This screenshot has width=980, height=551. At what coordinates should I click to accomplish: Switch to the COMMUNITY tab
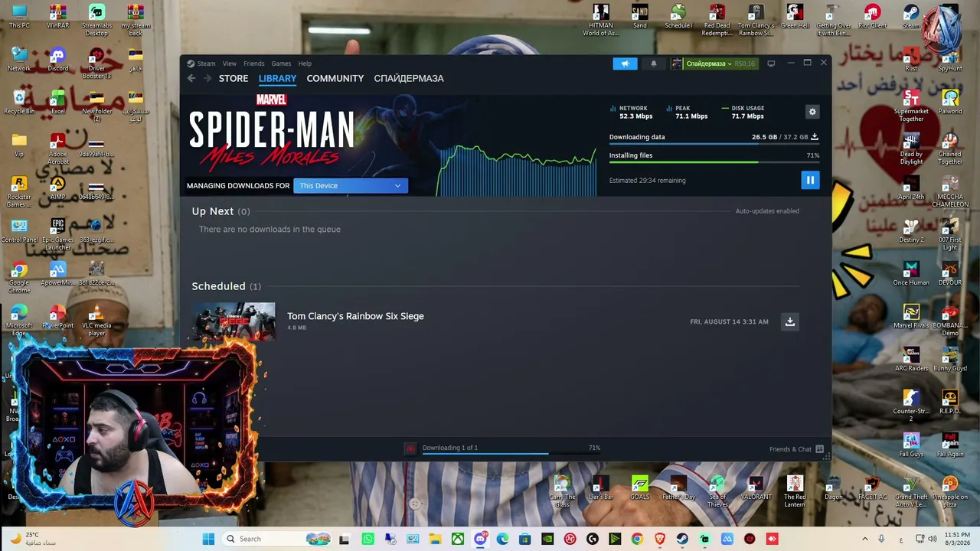coord(335,78)
